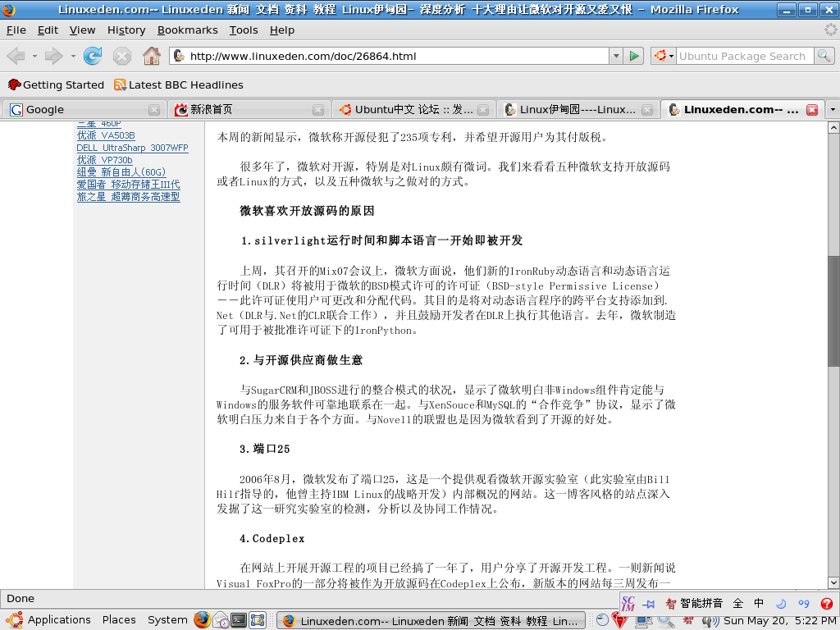Expand the address bar URL dropdown

point(616,56)
